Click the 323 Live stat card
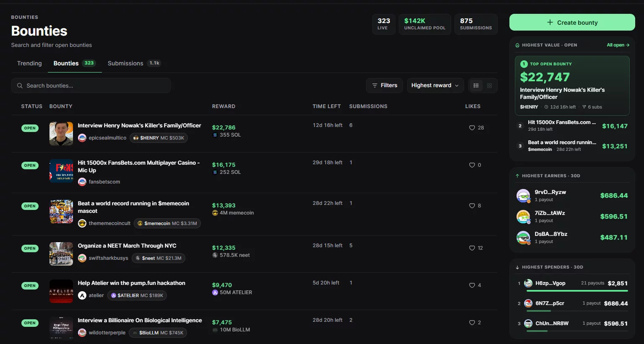The height and width of the screenshot is (344, 644). (384, 24)
